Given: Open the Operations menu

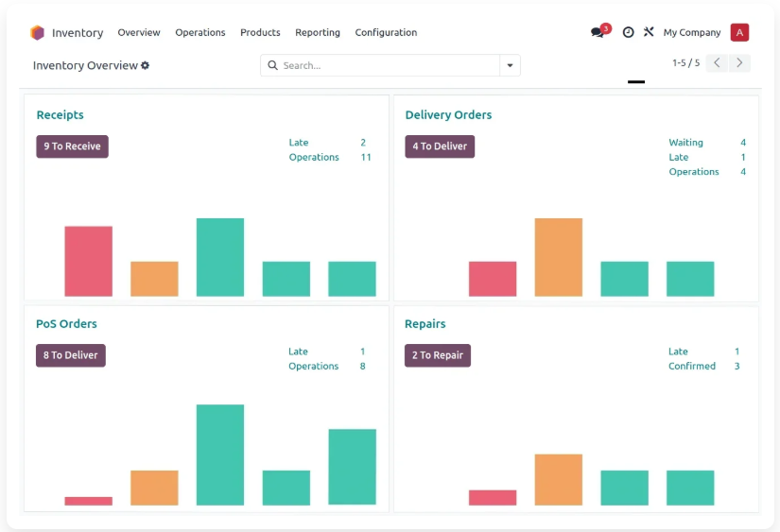Looking at the screenshot, I should click(200, 32).
